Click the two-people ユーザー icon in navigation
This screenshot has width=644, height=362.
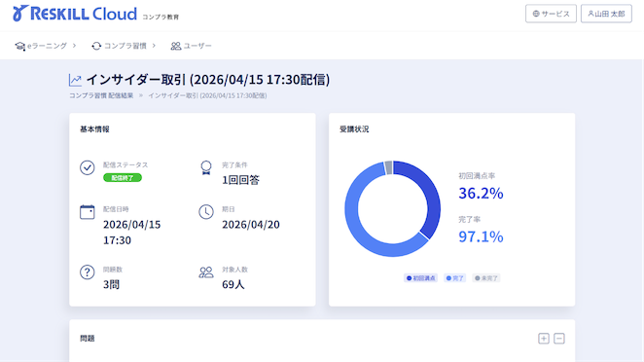pyautogui.click(x=176, y=46)
